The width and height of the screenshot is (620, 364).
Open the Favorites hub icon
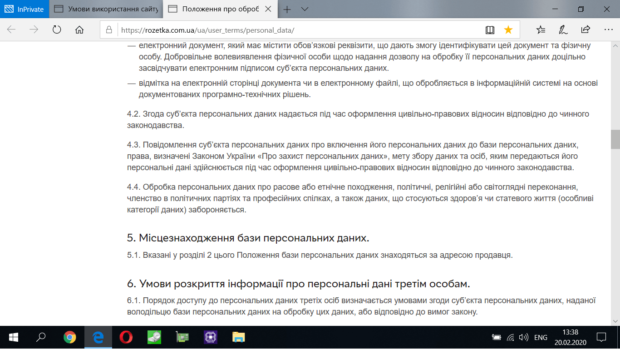[x=541, y=30]
